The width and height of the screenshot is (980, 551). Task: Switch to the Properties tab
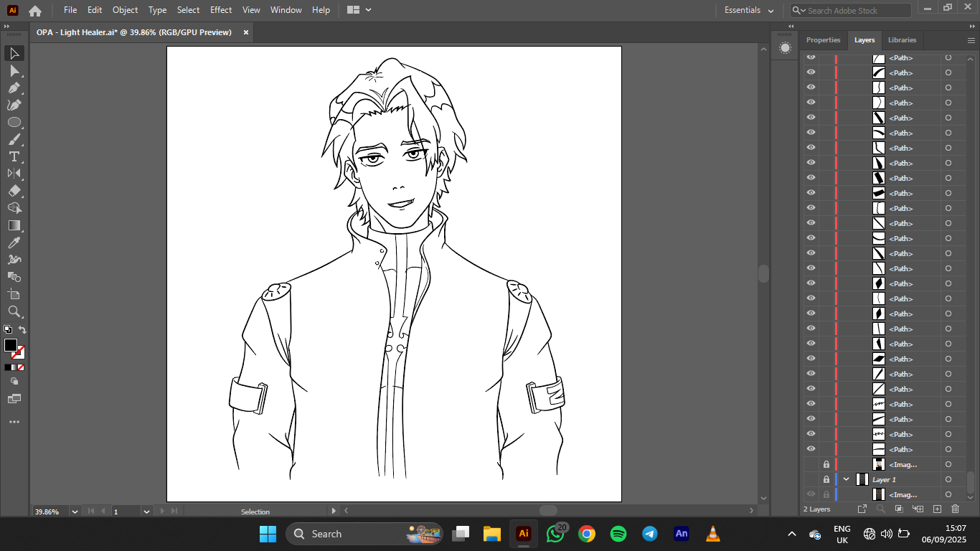(x=823, y=40)
